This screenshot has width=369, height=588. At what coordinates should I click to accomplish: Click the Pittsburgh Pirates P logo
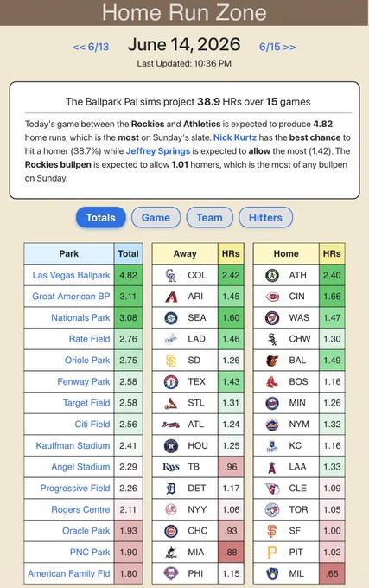[272, 552]
